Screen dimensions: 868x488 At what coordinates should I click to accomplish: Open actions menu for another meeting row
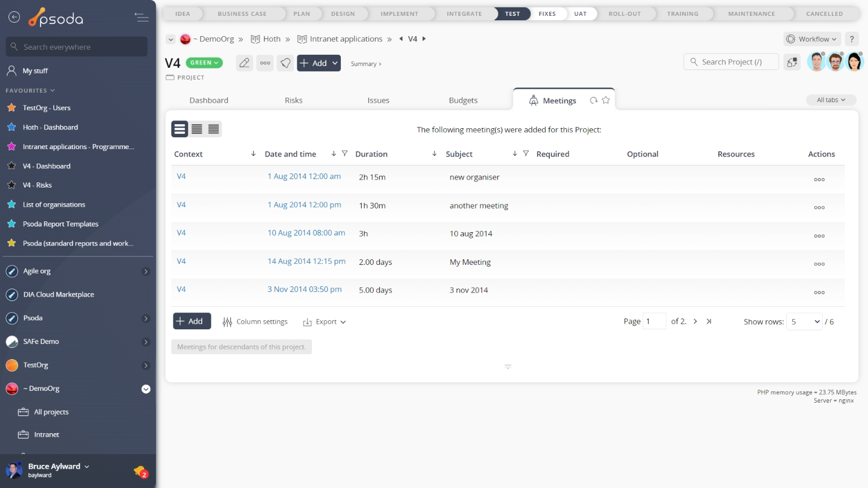(x=819, y=208)
